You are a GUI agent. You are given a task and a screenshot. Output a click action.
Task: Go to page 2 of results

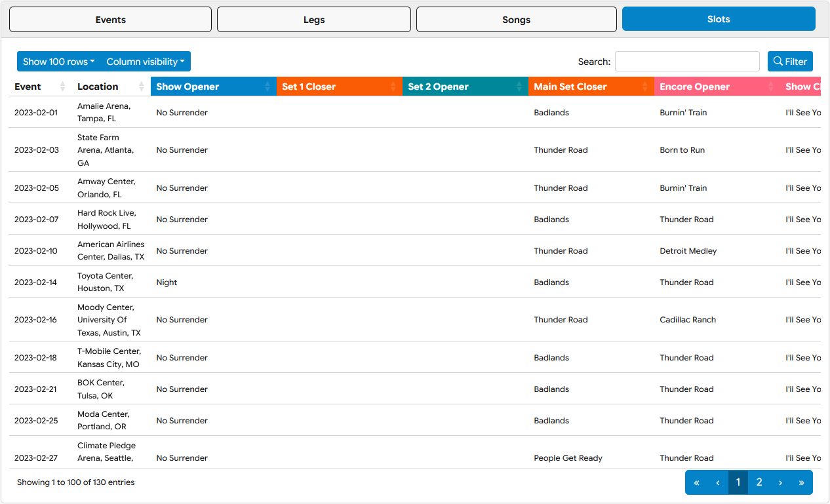pyautogui.click(x=759, y=482)
